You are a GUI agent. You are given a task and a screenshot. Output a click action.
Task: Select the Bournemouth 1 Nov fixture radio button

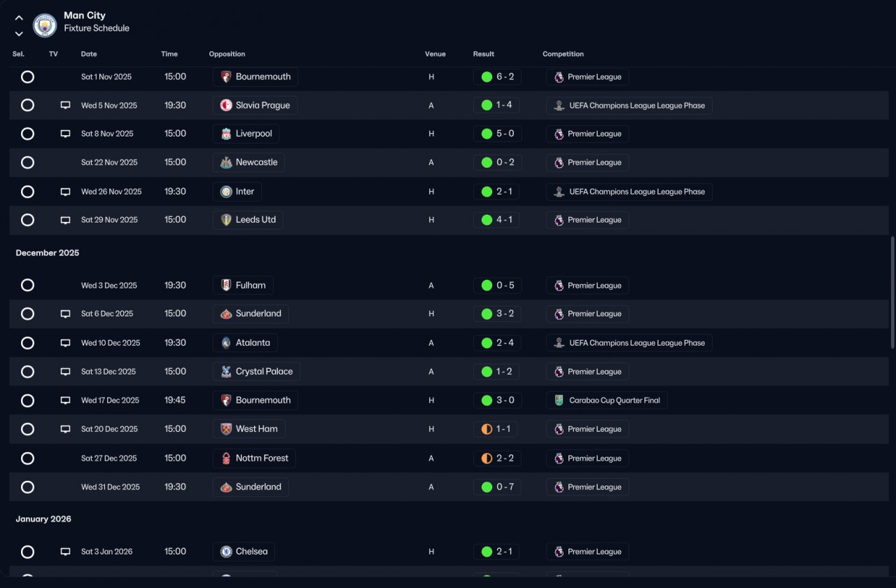27,77
